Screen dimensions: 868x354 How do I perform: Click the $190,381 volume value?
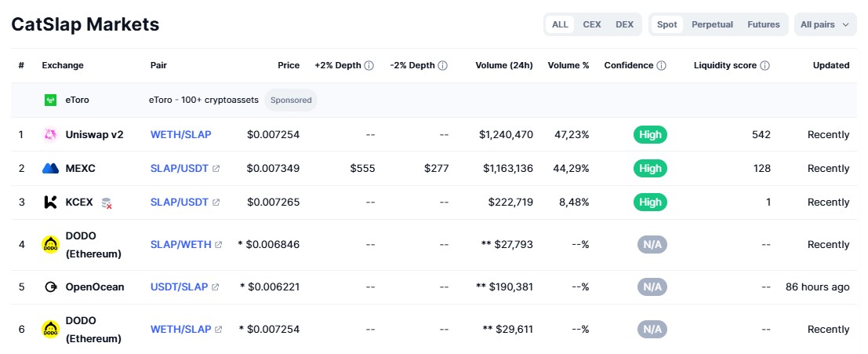pos(511,287)
